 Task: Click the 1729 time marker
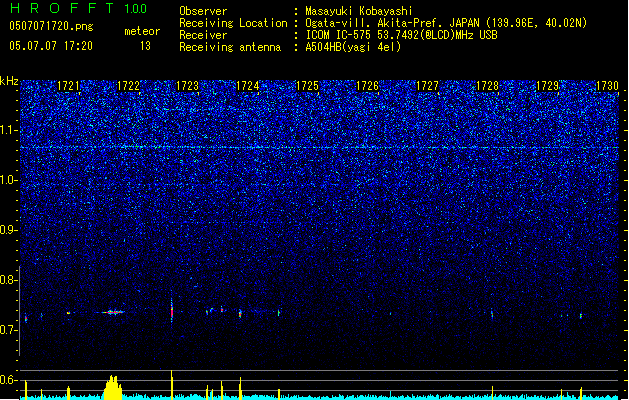pos(547,86)
